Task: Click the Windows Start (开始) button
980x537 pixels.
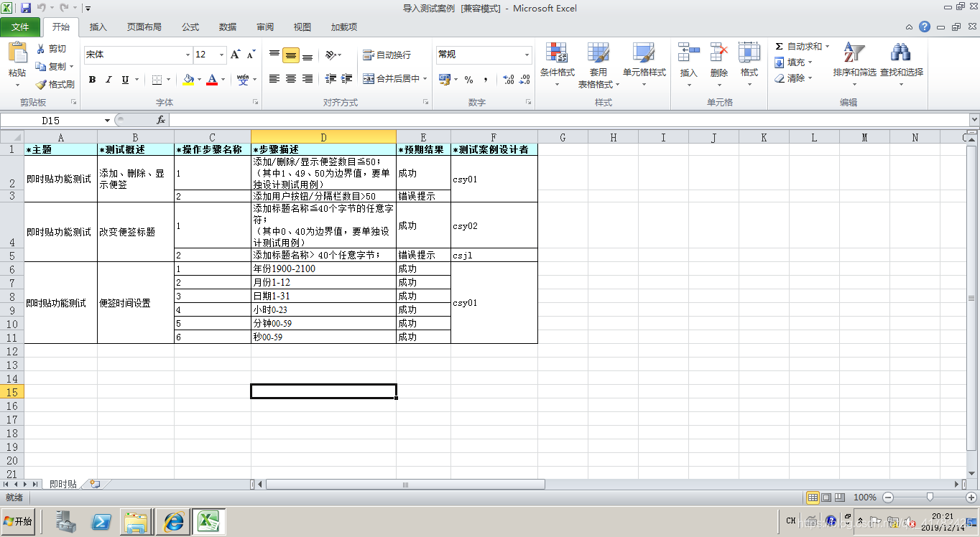Action: tap(18, 522)
